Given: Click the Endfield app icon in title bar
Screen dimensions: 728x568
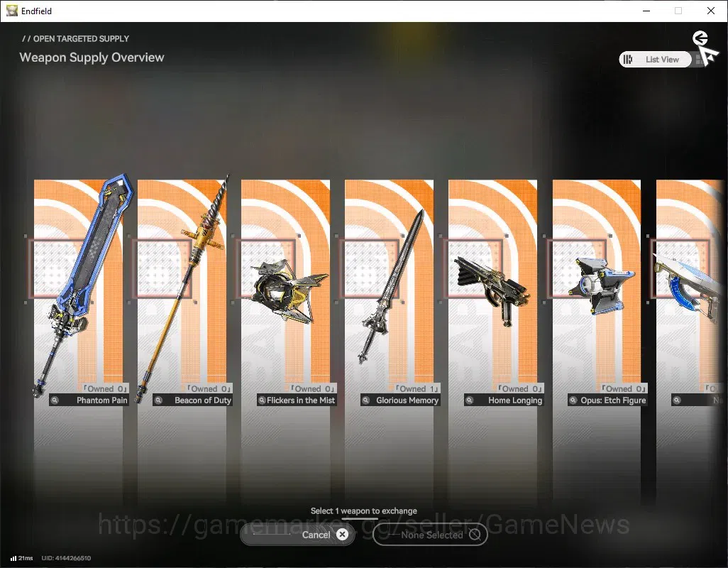Looking at the screenshot, I should point(11,11).
